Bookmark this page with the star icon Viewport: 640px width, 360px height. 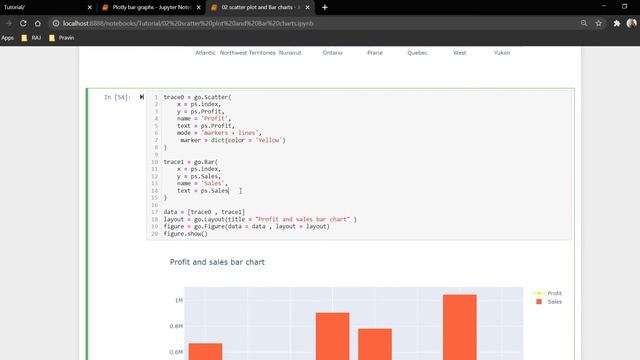point(599,23)
